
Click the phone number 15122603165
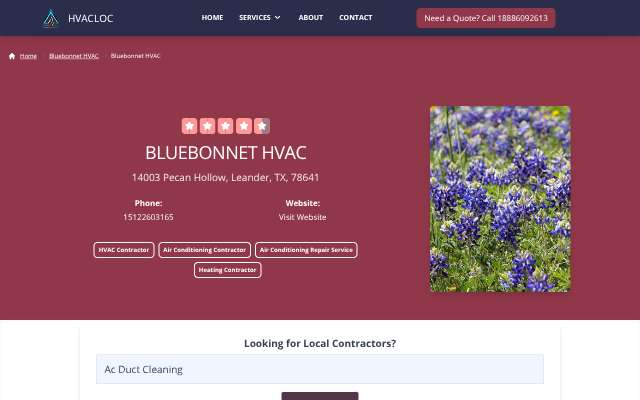click(148, 217)
